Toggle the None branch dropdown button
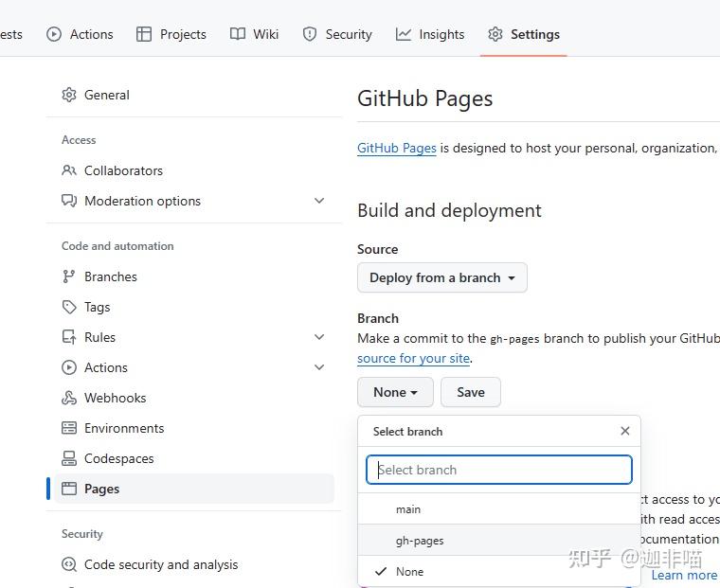The image size is (720, 588). [395, 392]
